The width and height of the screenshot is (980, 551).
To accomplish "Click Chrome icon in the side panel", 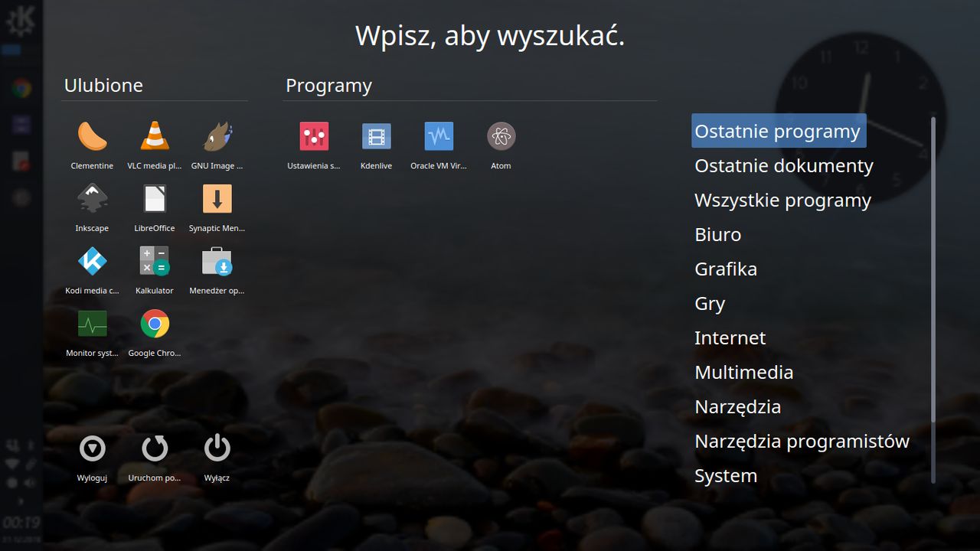I will (x=21, y=88).
